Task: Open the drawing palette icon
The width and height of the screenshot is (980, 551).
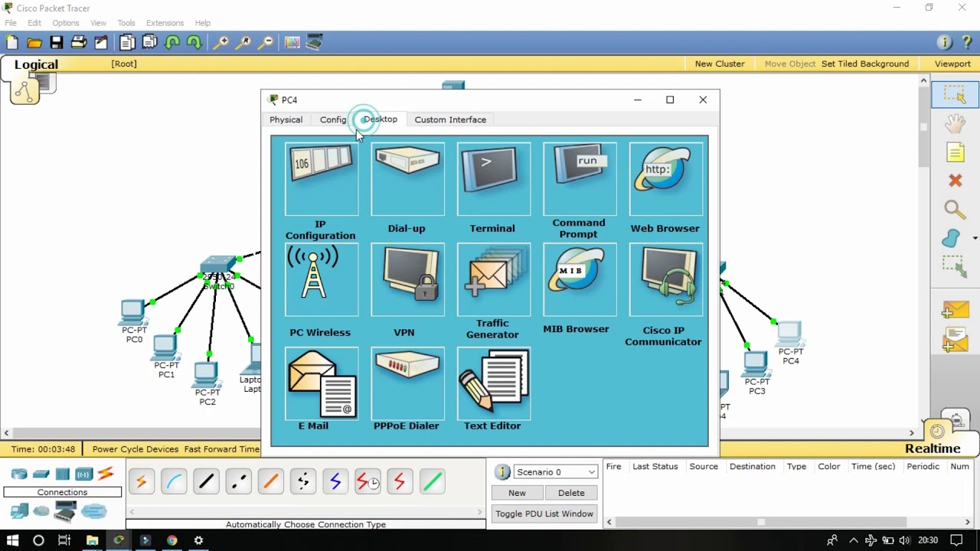Action: coord(292,43)
